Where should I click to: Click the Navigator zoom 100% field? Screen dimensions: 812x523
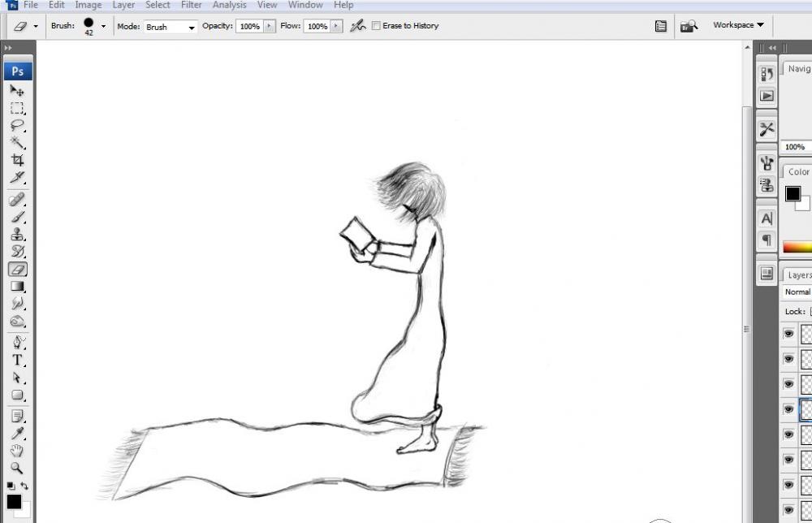(795, 146)
